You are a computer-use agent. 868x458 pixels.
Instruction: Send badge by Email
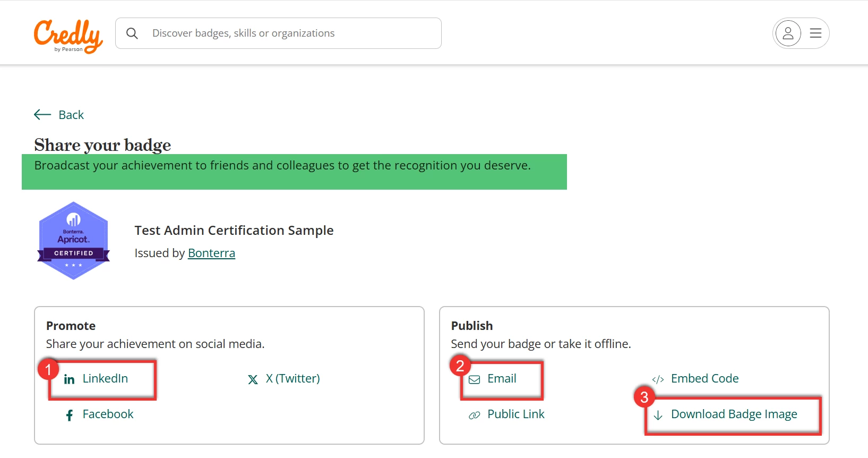[x=502, y=378]
